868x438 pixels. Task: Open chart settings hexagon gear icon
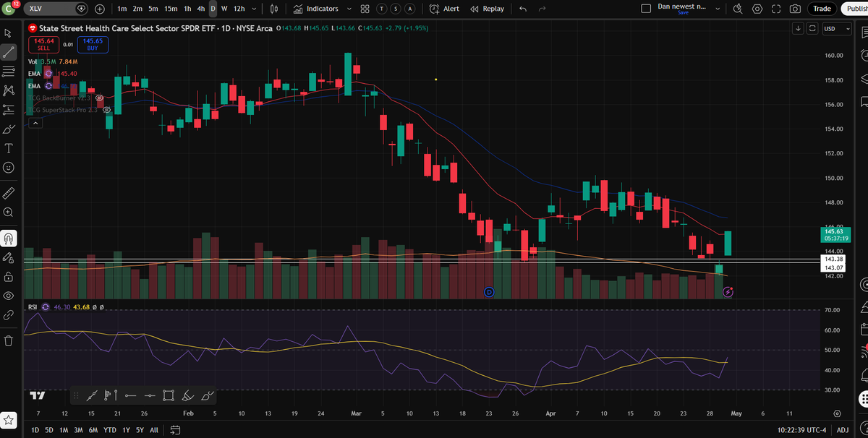point(757,9)
